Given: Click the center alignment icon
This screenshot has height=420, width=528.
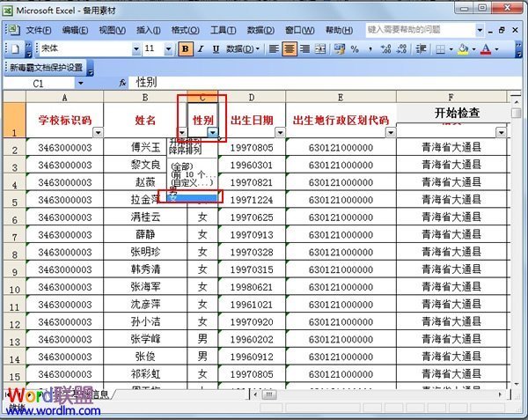Looking at the screenshot, I should 289,49.
